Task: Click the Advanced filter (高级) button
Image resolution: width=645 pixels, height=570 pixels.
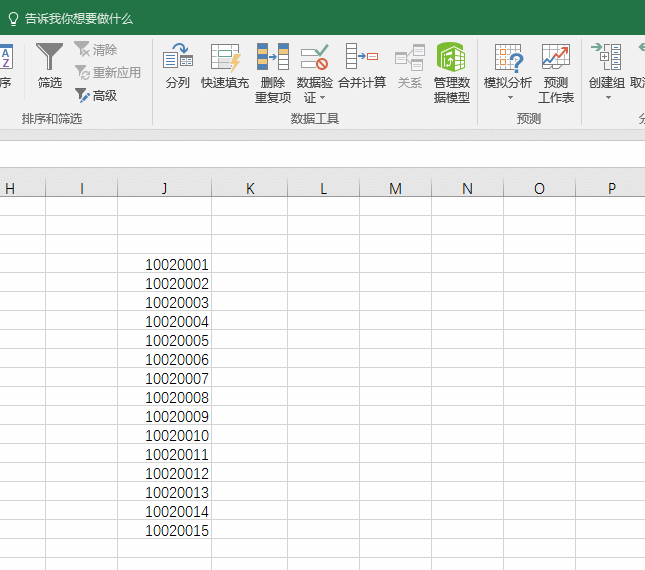Action: [x=96, y=96]
